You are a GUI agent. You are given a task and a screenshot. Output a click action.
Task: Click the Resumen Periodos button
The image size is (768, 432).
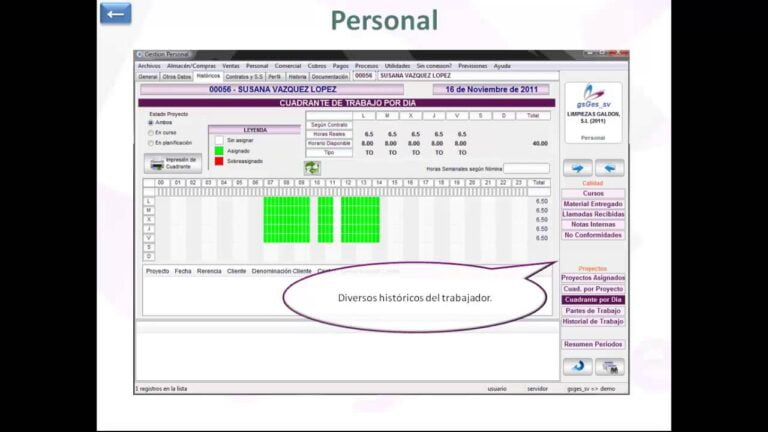tap(593, 344)
